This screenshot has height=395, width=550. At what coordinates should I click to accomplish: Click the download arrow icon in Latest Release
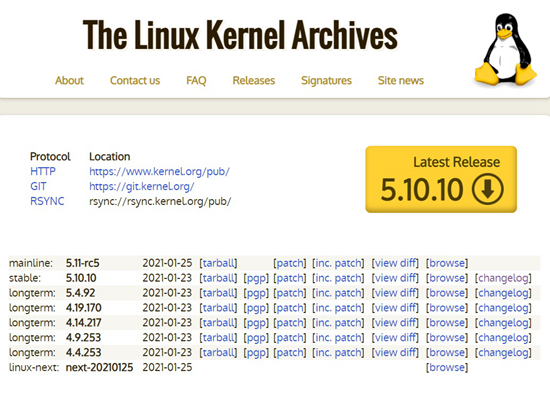click(488, 189)
